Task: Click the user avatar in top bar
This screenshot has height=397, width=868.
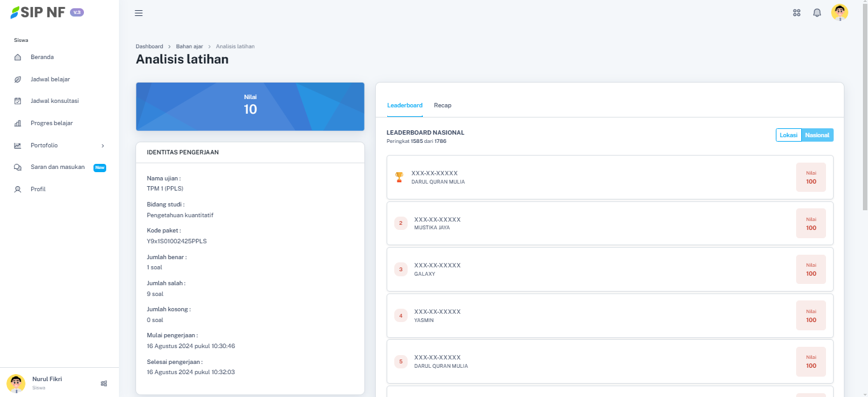Action: click(x=839, y=13)
